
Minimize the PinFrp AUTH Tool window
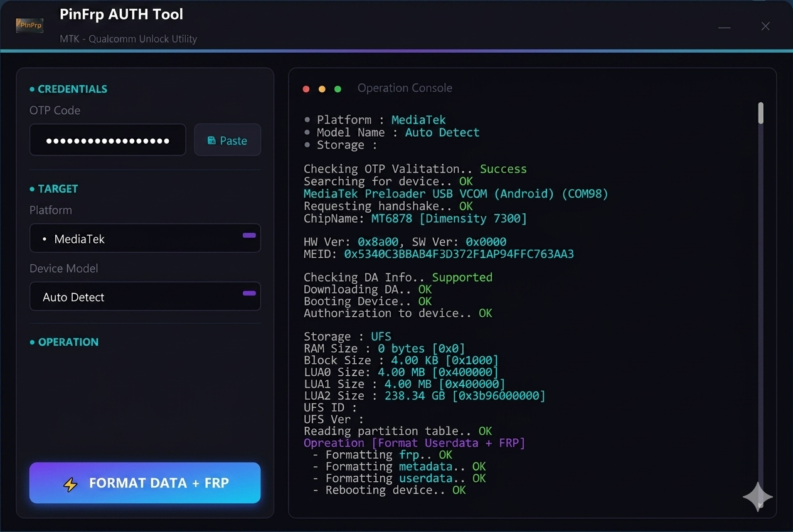click(x=724, y=27)
